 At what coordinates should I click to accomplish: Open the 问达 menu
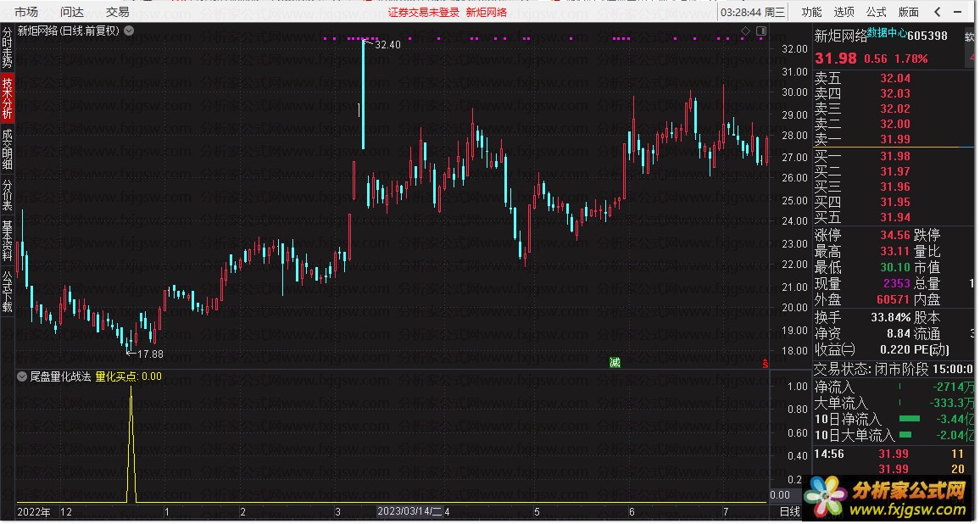pyautogui.click(x=72, y=12)
